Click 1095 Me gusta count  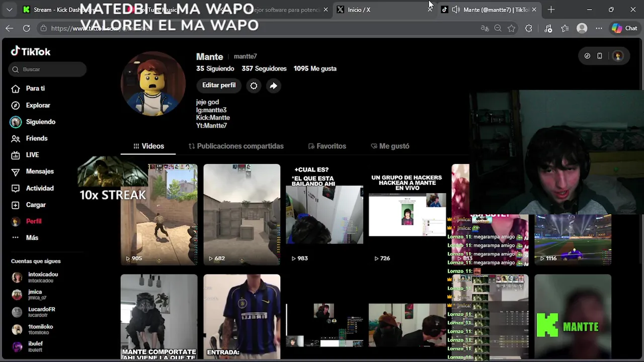315,68
